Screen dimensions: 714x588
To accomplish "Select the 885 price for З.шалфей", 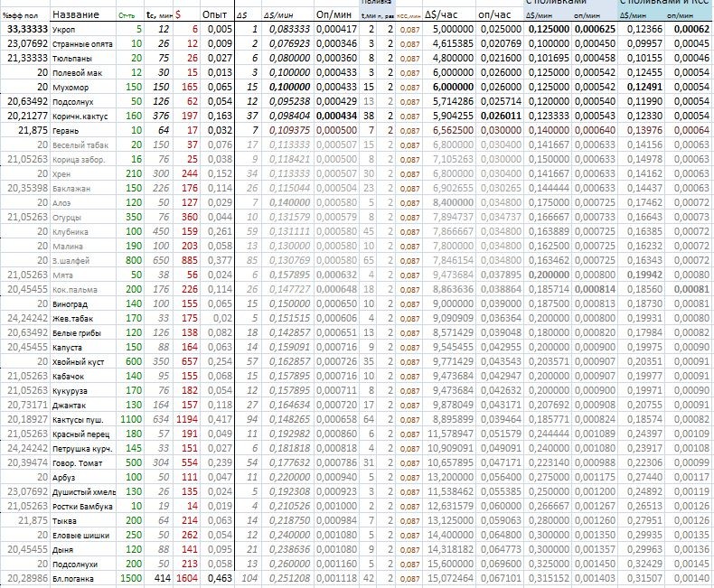I will pos(190,260).
